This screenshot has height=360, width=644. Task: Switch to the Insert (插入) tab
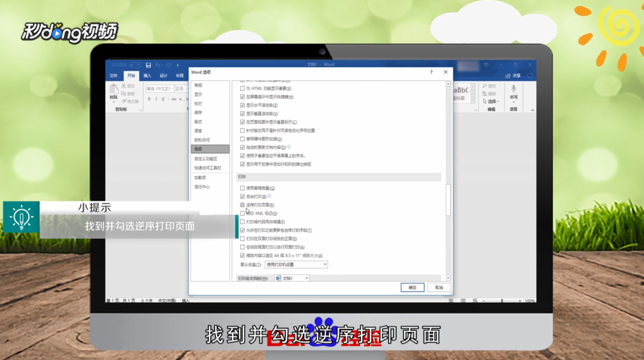pos(147,76)
